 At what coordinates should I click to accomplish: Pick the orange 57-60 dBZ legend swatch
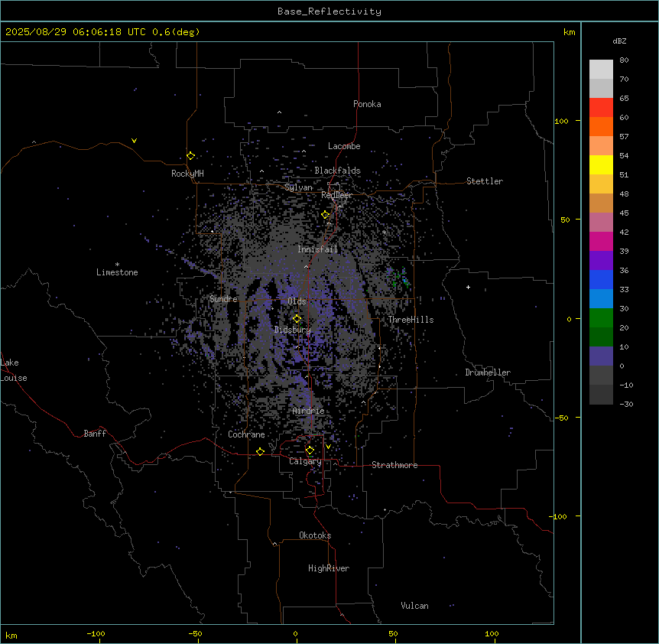pos(601,126)
